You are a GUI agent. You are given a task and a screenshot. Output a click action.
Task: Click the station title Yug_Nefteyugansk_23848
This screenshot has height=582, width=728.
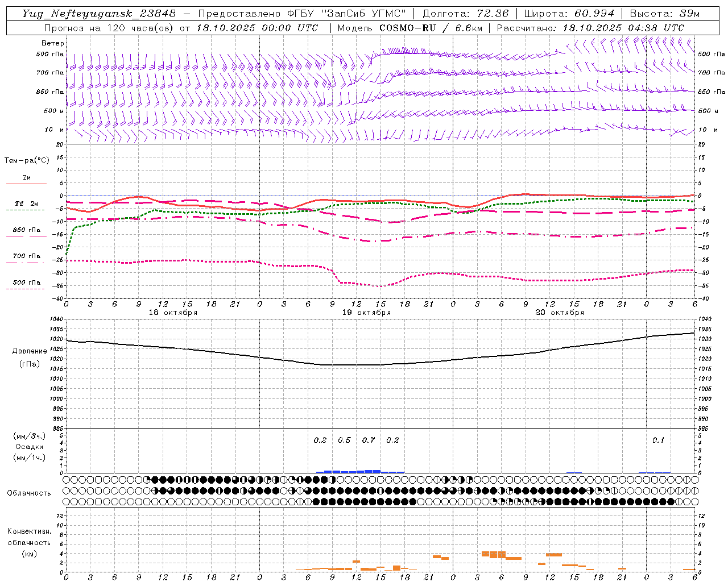pyautogui.click(x=99, y=14)
